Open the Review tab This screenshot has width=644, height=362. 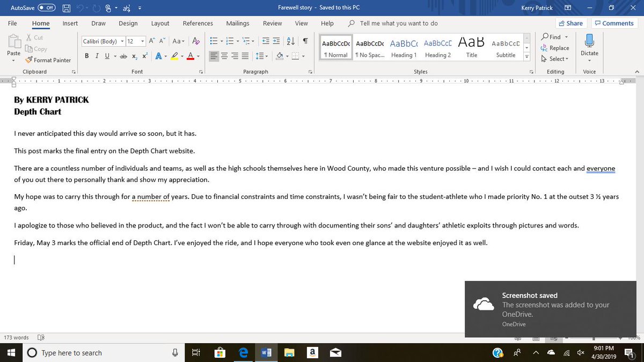pos(272,23)
